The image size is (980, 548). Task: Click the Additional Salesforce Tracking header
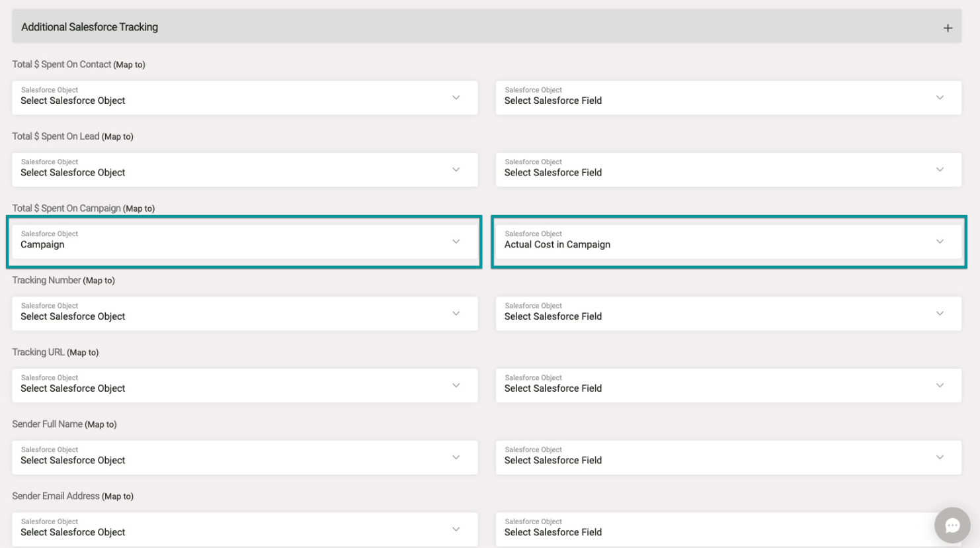click(x=90, y=27)
